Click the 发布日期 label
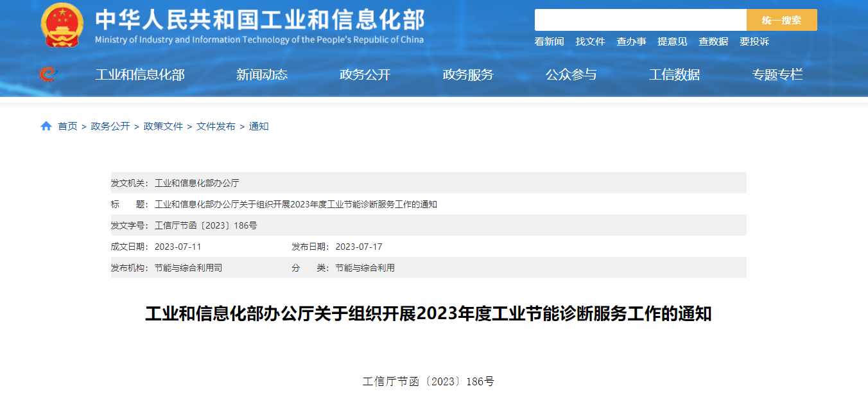Image resolution: width=868 pixels, height=393 pixels. (311, 247)
